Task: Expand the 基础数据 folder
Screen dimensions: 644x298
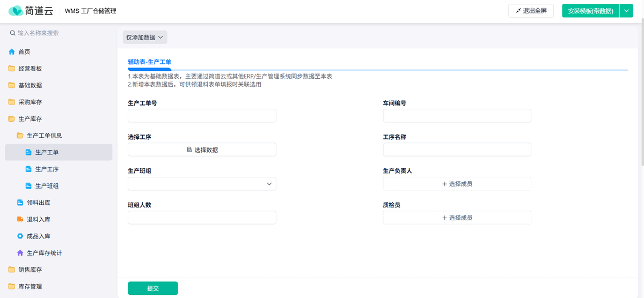Action: (x=58, y=85)
